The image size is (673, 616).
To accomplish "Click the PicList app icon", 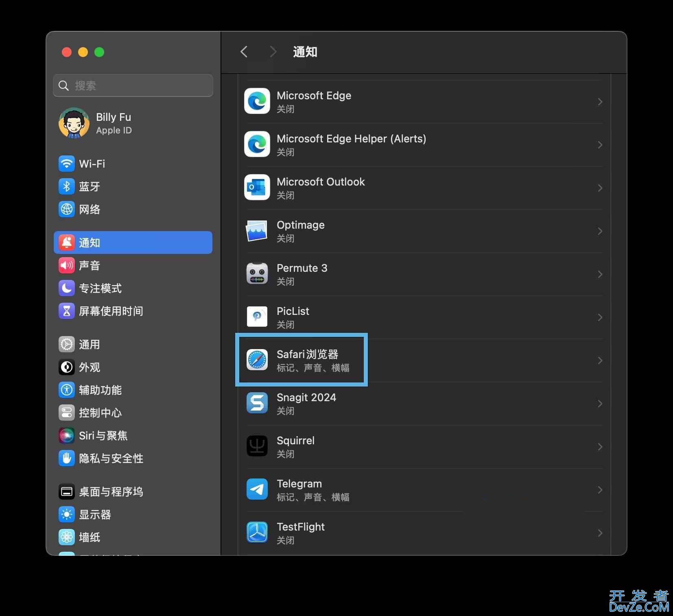I will click(257, 317).
